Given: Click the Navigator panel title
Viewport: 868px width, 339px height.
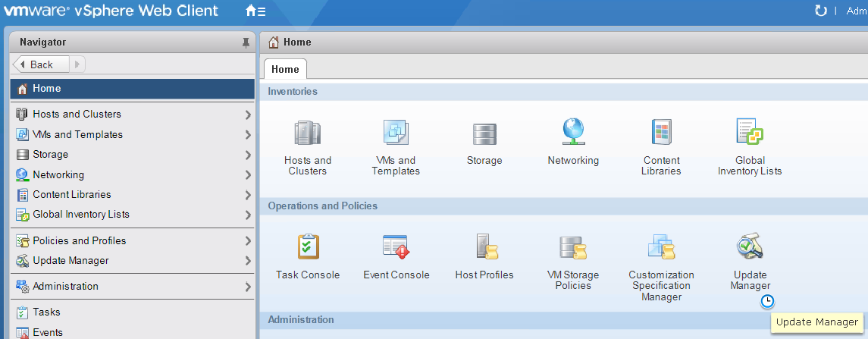Looking at the screenshot, I should (42, 42).
